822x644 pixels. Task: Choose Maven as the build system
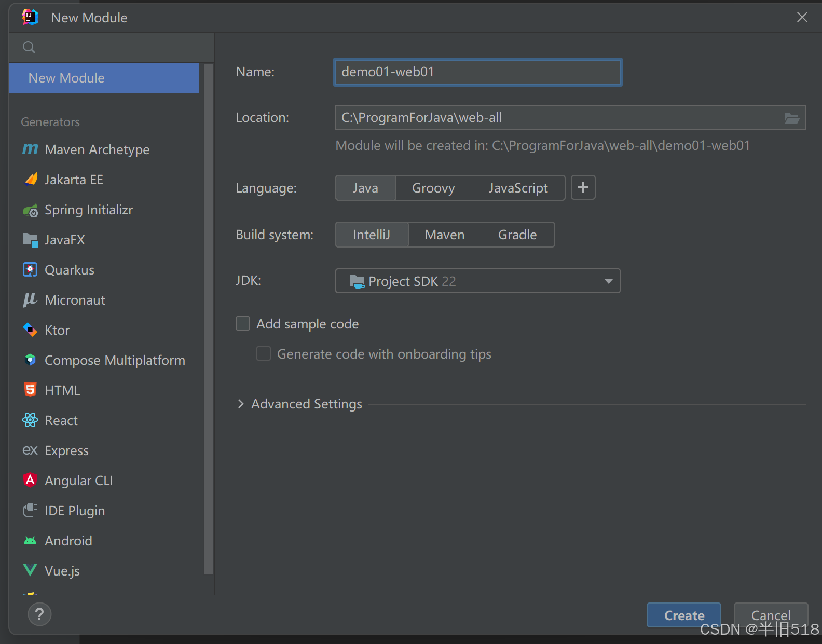click(x=445, y=235)
